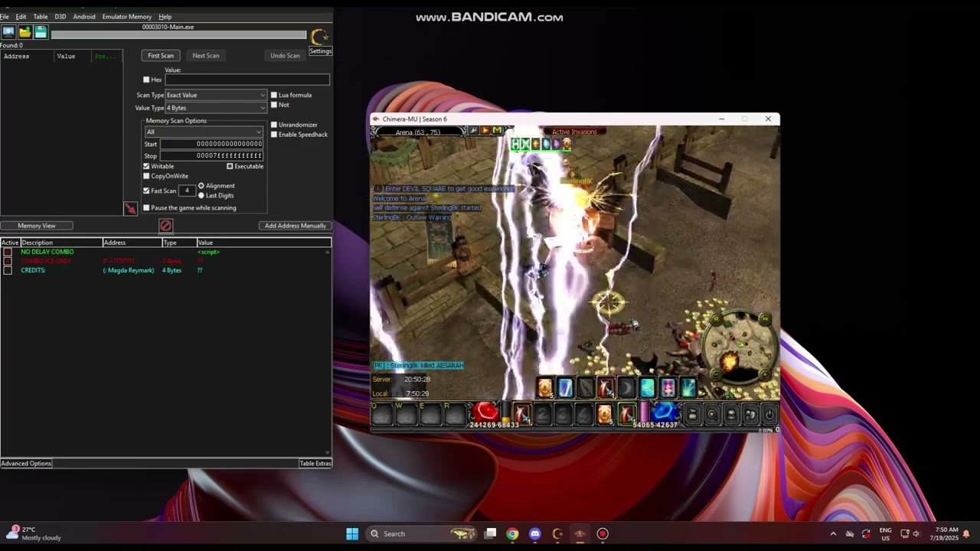980x551 pixels.
Task: Open Cheat Engine Settings logo
Action: tap(320, 37)
